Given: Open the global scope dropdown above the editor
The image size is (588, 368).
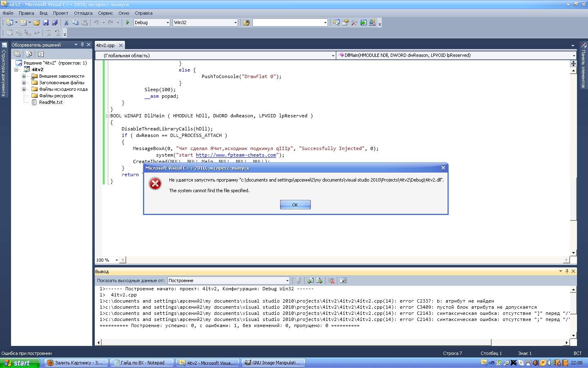Looking at the screenshot, I should click(333, 56).
